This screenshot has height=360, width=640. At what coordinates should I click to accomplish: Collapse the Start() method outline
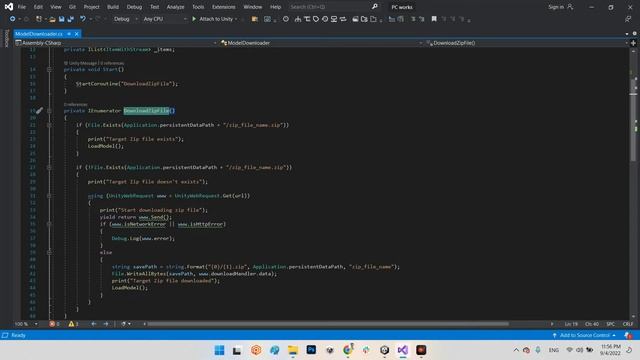49,69
